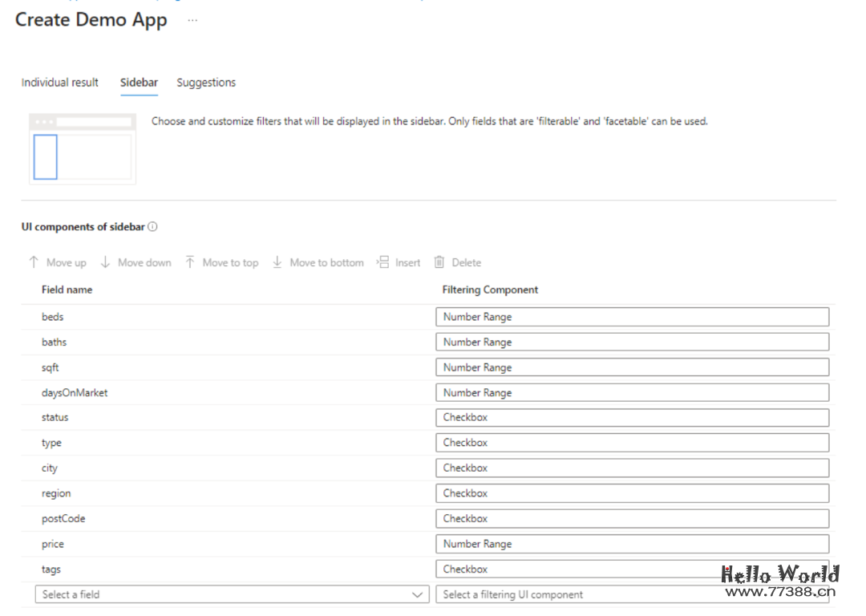Image resolution: width=866 pixels, height=616 pixels.
Task: Click the Move down arrow icon
Action: (x=105, y=262)
